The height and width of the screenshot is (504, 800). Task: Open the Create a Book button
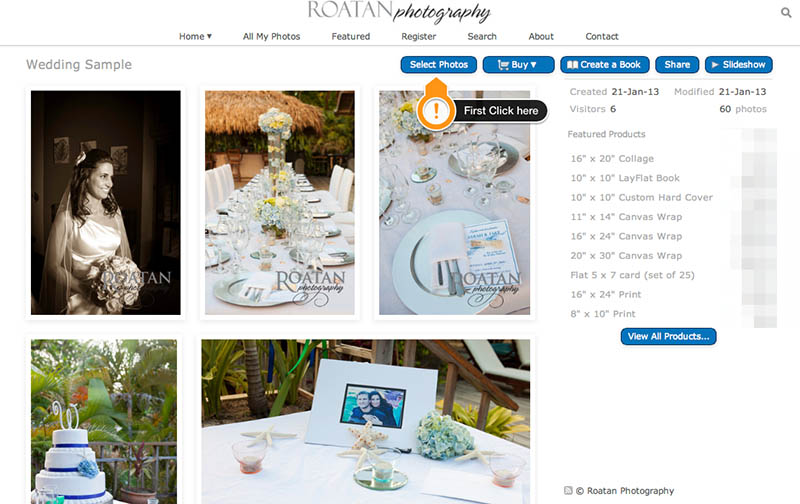605,65
